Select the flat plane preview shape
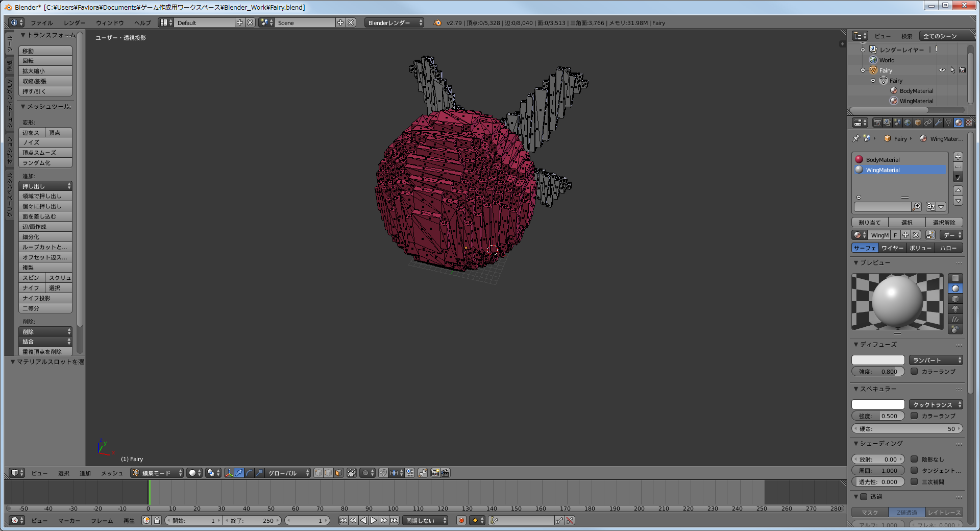This screenshot has height=531, width=980. pyautogui.click(x=955, y=278)
